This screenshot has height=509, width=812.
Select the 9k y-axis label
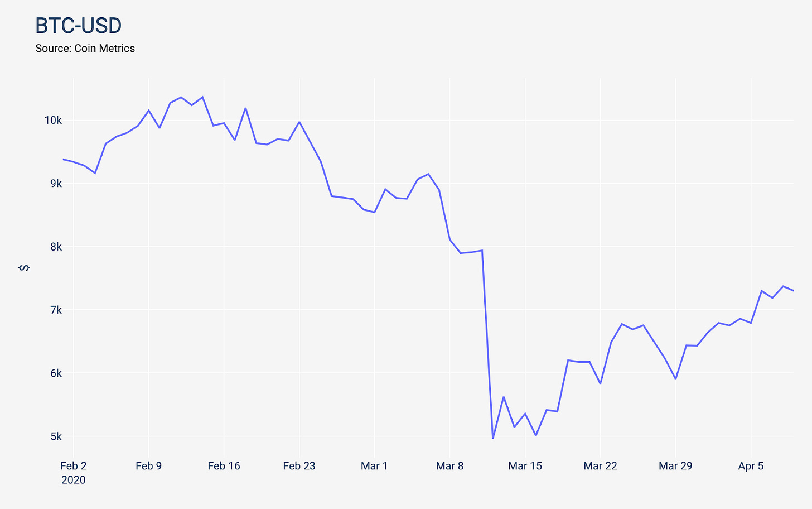56,184
